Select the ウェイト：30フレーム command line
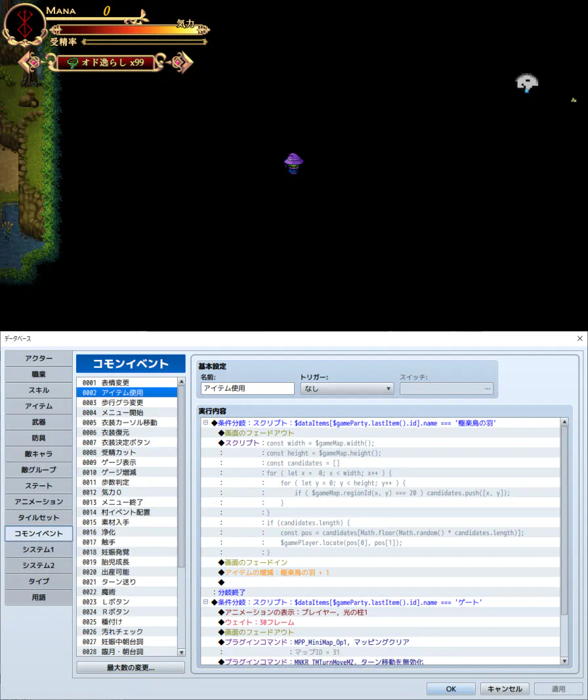 [x=381, y=623]
